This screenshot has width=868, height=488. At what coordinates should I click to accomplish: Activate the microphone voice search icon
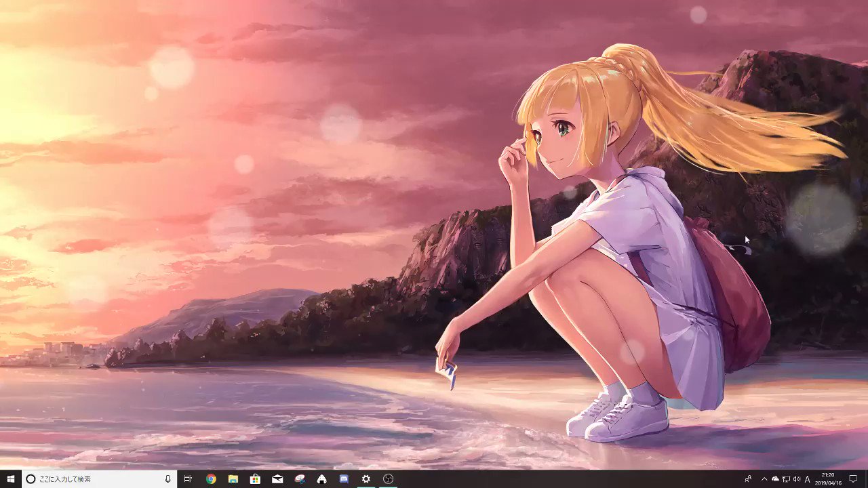[167, 479]
